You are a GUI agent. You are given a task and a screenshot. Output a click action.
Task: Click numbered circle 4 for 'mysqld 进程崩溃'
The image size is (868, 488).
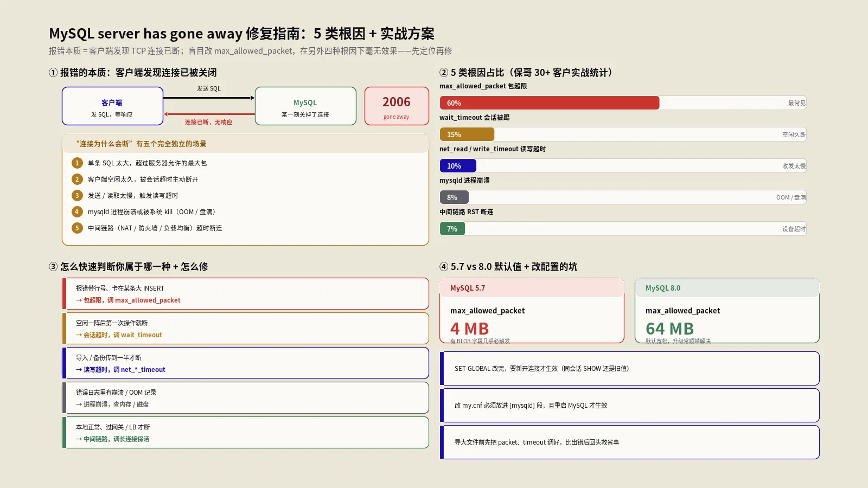77,211
